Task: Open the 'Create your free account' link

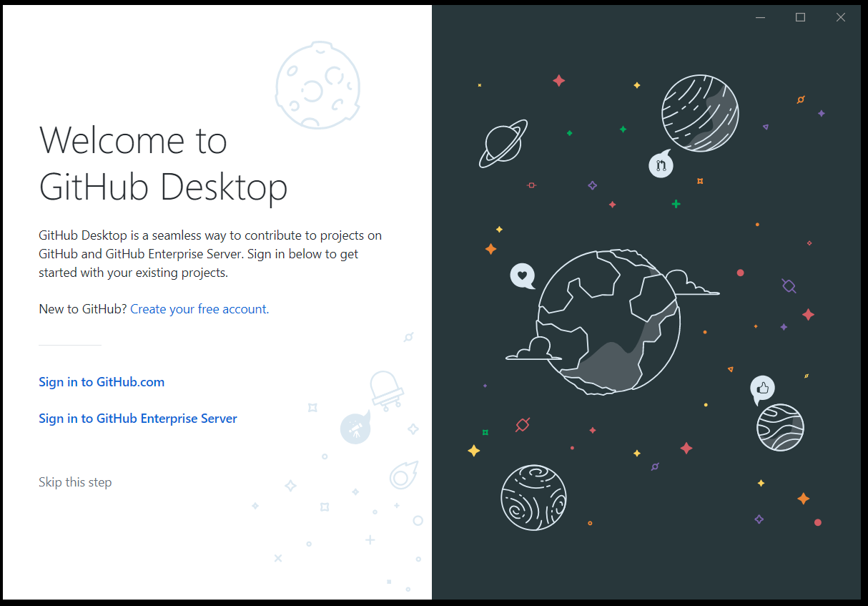Action: pyautogui.click(x=198, y=309)
